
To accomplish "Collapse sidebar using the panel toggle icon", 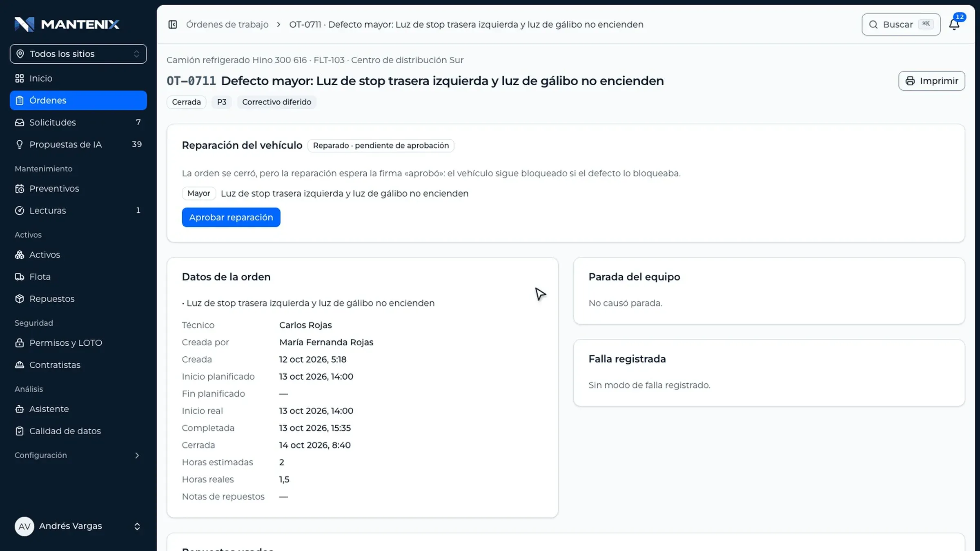I will [173, 24].
